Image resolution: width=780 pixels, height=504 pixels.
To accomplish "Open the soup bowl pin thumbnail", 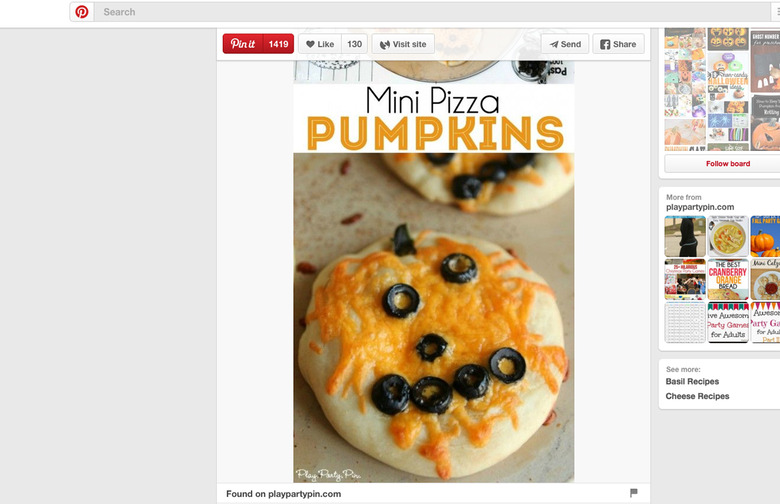I will click(728, 236).
